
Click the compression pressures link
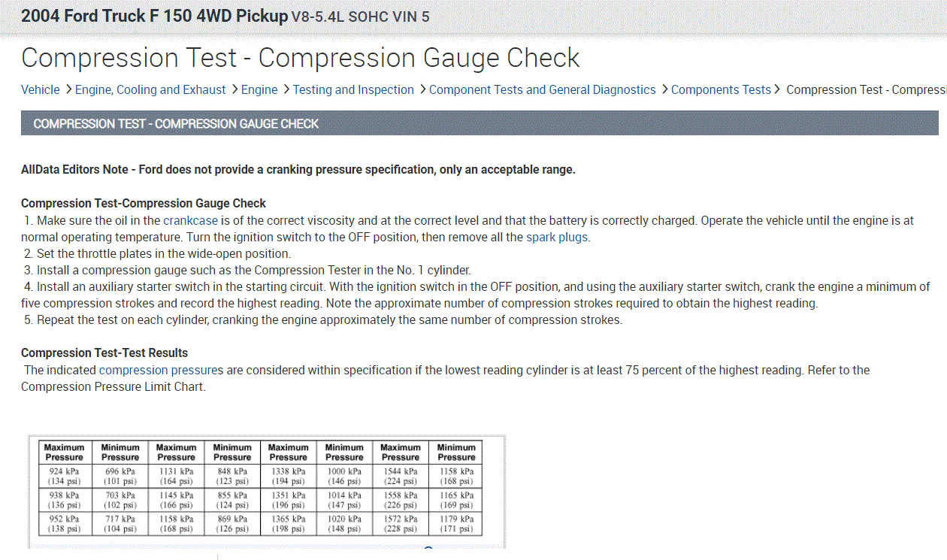tap(161, 370)
